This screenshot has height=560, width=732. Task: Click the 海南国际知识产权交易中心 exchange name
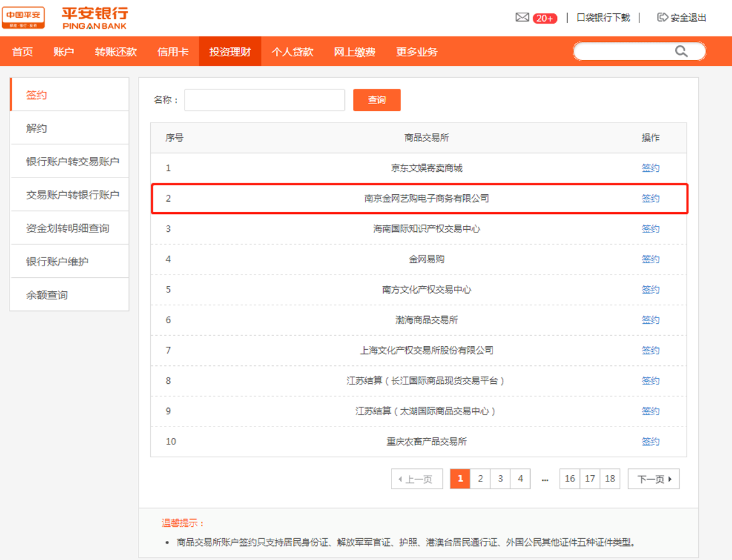427,229
